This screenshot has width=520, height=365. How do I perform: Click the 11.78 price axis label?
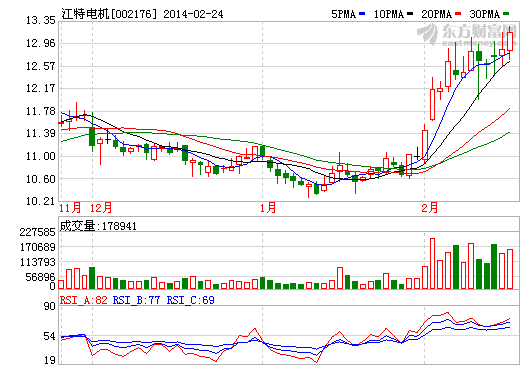pos(41,111)
